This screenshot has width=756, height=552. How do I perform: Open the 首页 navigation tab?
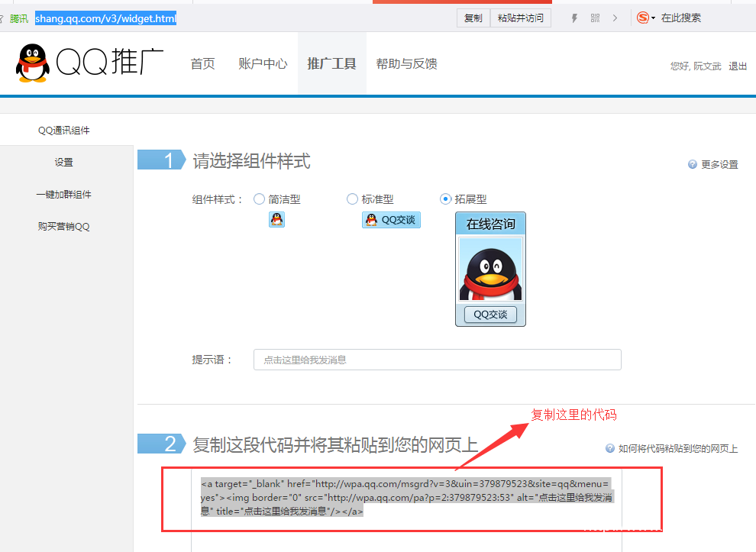tap(202, 63)
